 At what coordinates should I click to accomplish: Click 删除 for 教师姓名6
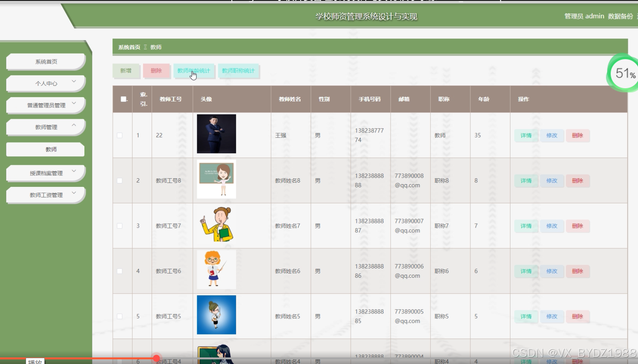(578, 271)
